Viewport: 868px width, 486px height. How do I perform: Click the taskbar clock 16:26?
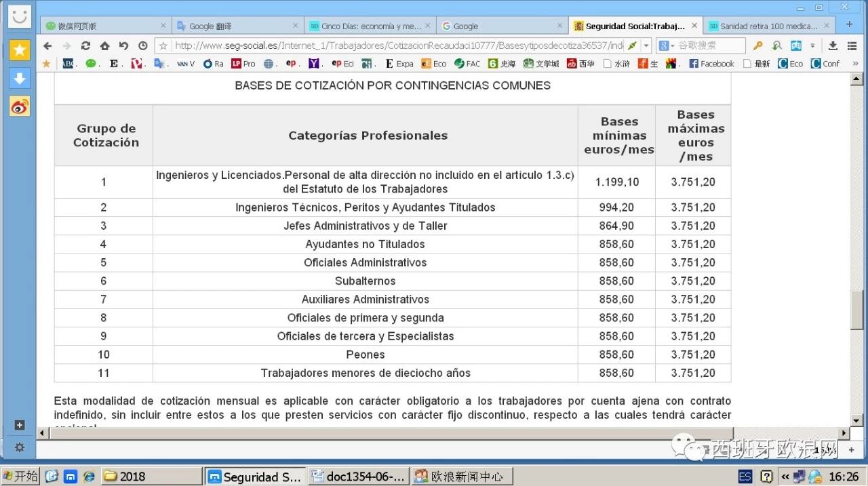click(x=844, y=477)
